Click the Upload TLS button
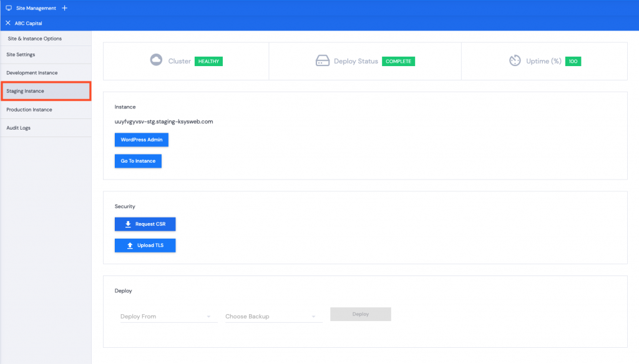Image resolution: width=639 pixels, height=364 pixels. point(145,246)
